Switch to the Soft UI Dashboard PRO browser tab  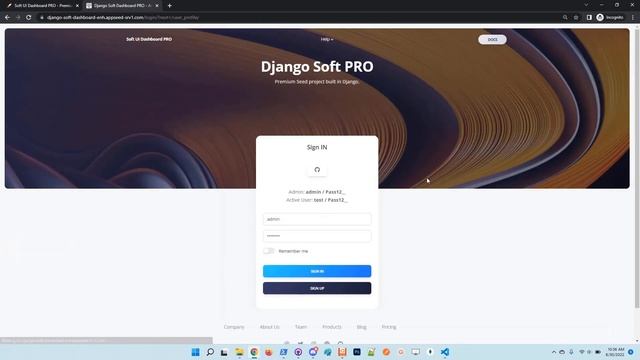point(41,6)
